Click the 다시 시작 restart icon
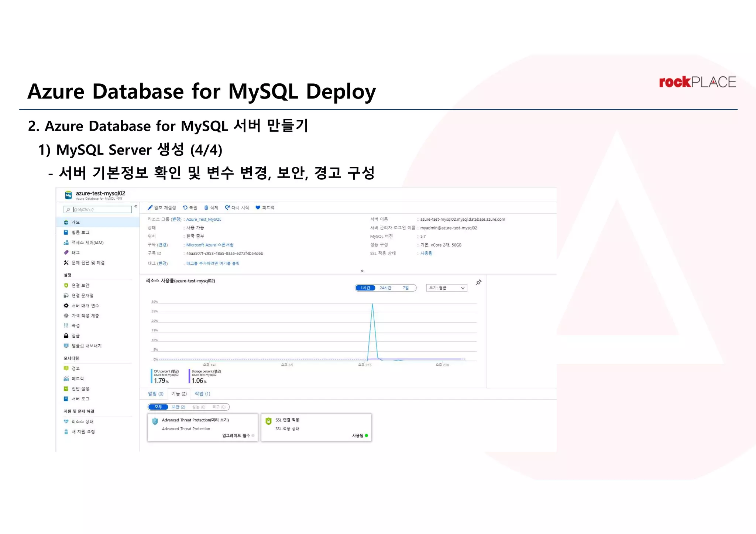The height and width of the screenshot is (534, 756). (x=227, y=207)
